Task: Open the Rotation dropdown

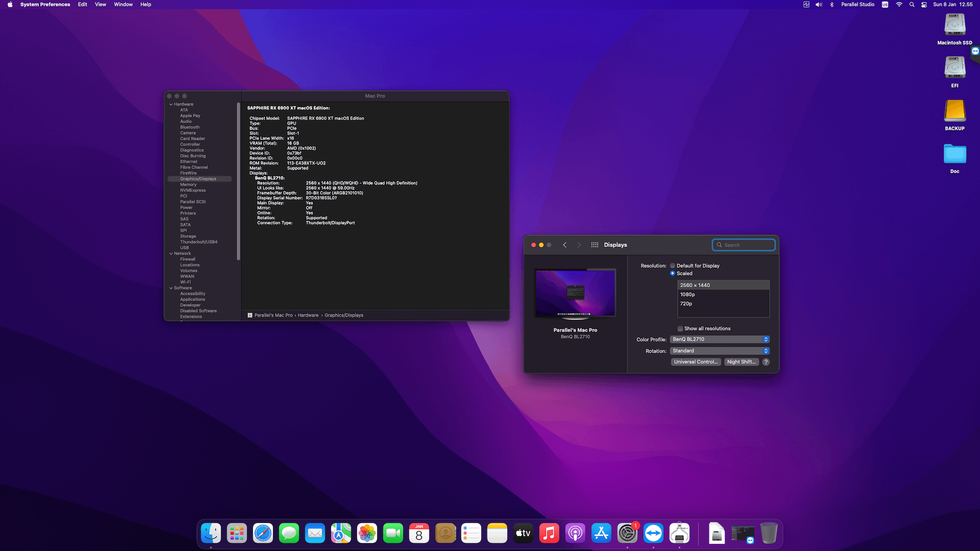Action: tap(720, 351)
